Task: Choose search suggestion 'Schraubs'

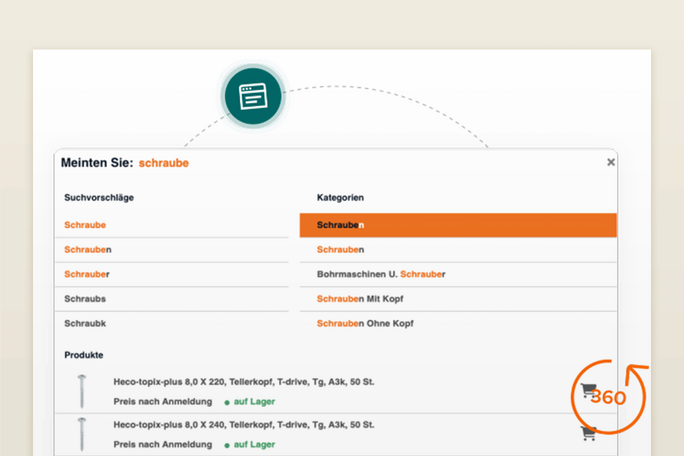Action: pyautogui.click(x=172, y=299)
